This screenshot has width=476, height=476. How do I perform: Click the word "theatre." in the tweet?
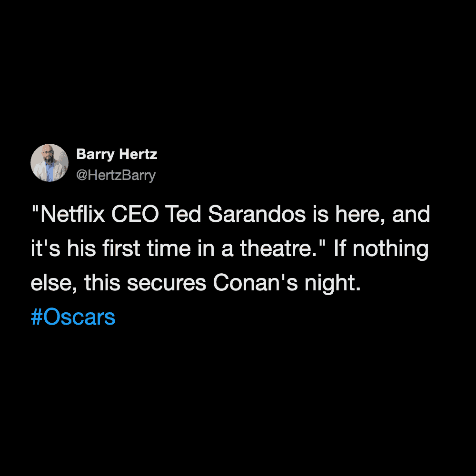pyautogui.click(x=279, y=249)
